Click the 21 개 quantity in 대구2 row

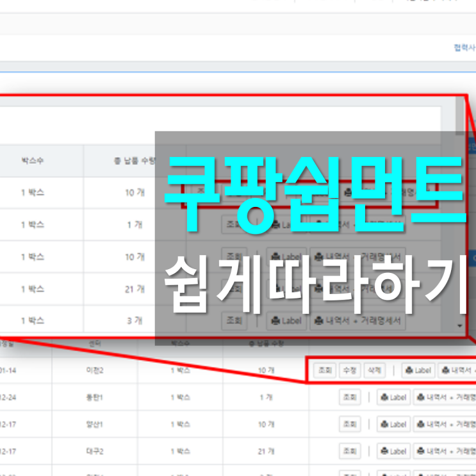pos(267,451)
